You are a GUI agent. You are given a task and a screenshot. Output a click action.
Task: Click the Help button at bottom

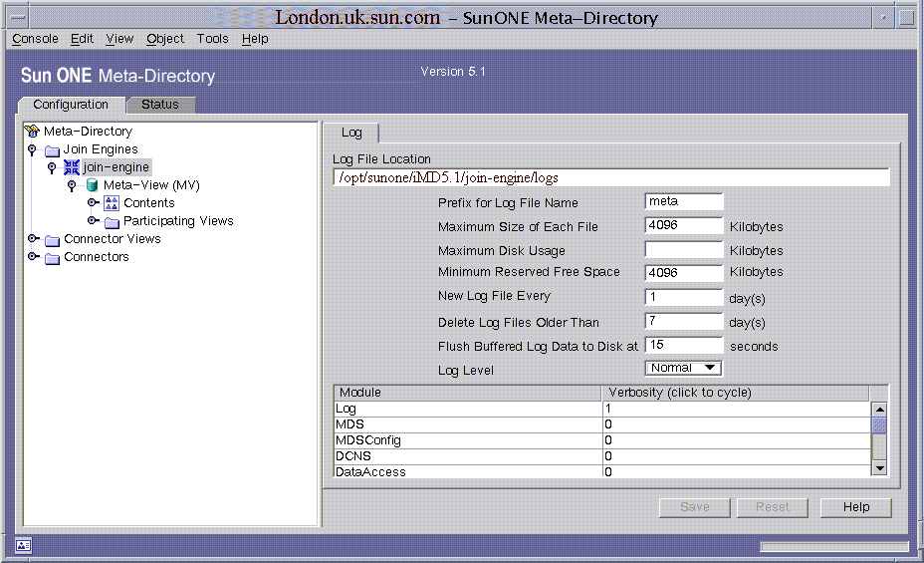click(x=855, y=507)
